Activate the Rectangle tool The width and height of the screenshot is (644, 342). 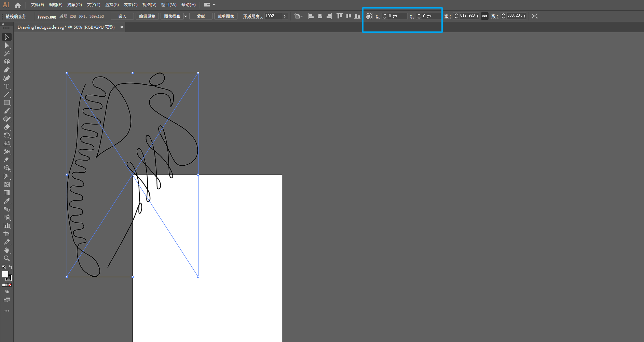tap(7, 102)
